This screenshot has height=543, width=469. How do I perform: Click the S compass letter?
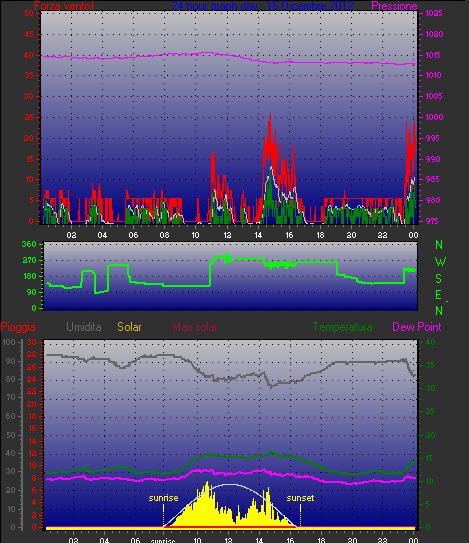[x=438, y=278]
